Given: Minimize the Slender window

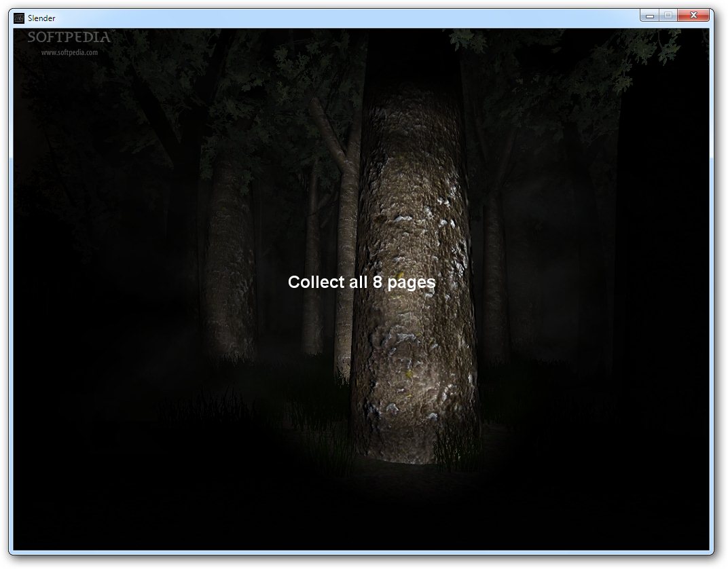Looking at the screenshot, I should tap(650, 16).
